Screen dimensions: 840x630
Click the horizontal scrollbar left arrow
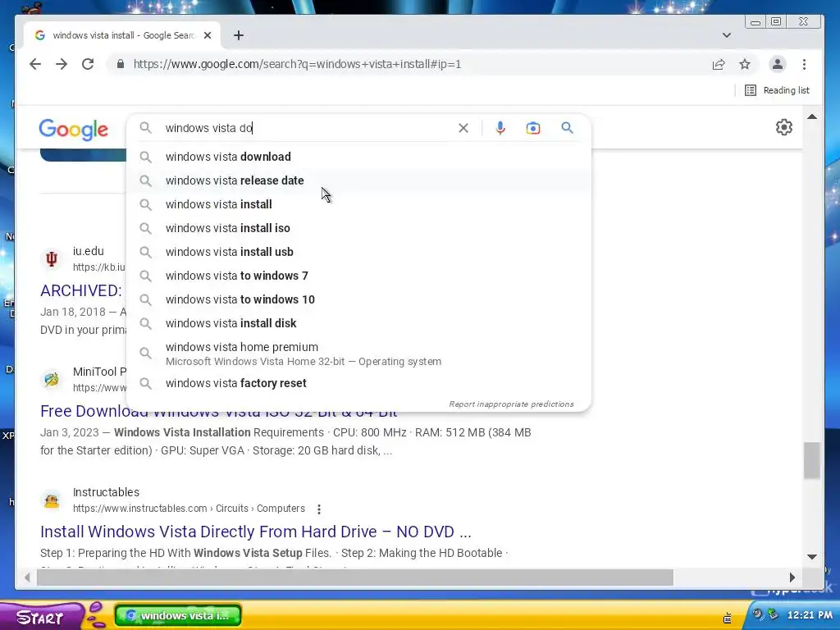(27, 577)
